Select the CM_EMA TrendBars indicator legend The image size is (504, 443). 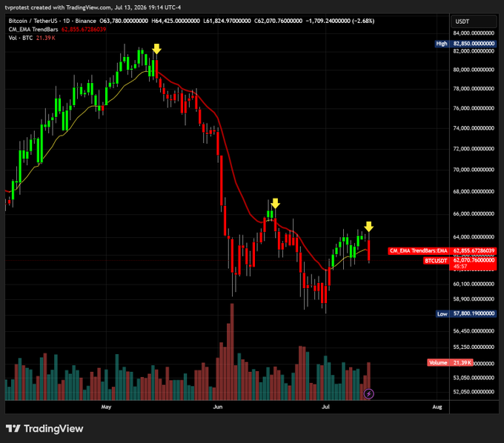pyautogui.click(x=33, y=29)
